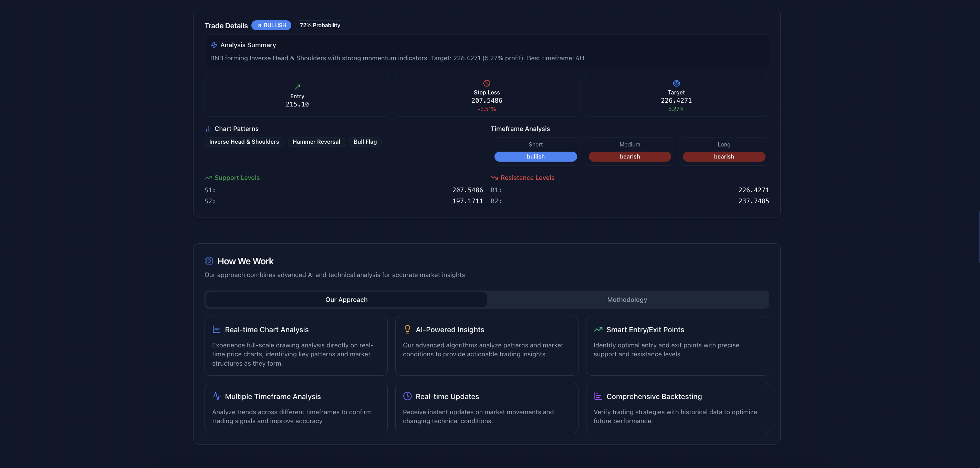Click the AI-Powered Insights lightbulb icon
980x468 pixels.
[407, 329]
